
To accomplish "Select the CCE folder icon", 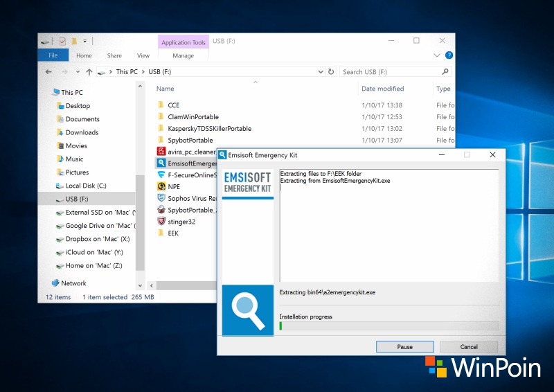I will pos(161,105).
